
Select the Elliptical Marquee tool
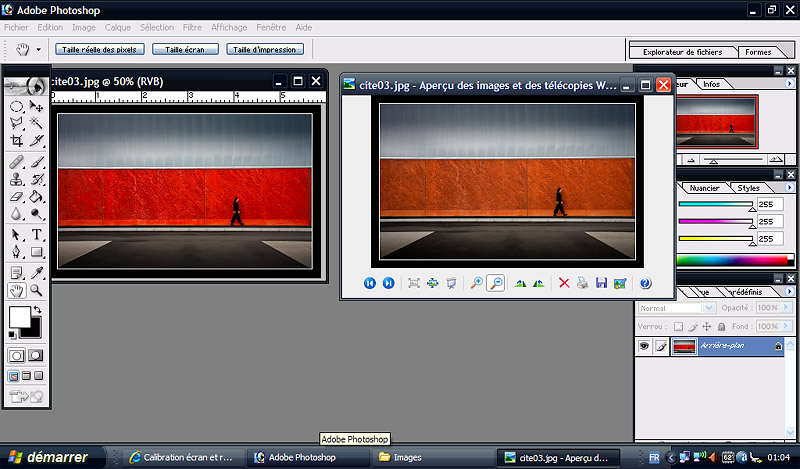16,106
